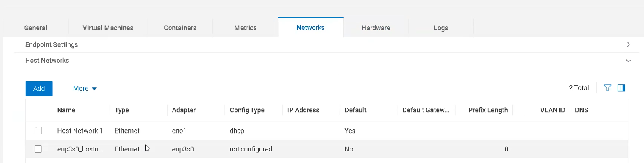Open the filter icon for Host Networks

click(607, 88)
